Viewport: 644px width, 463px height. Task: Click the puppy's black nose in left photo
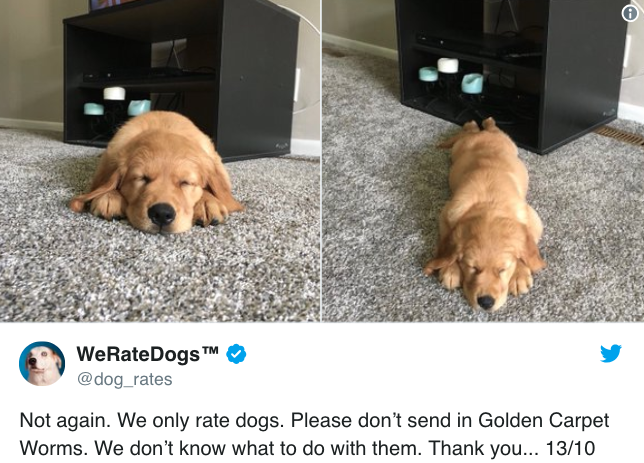pos(161,214)
